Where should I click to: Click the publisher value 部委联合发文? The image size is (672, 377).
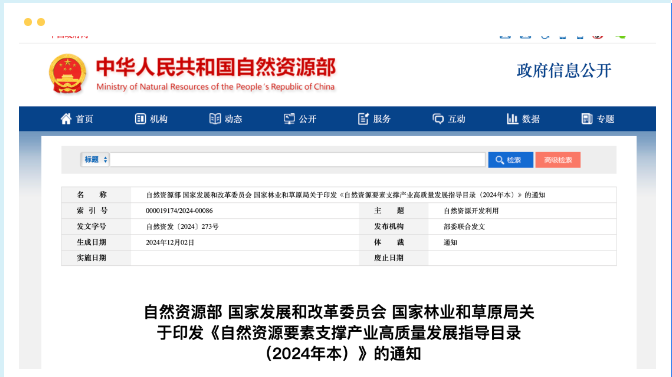tap(464, 226)
